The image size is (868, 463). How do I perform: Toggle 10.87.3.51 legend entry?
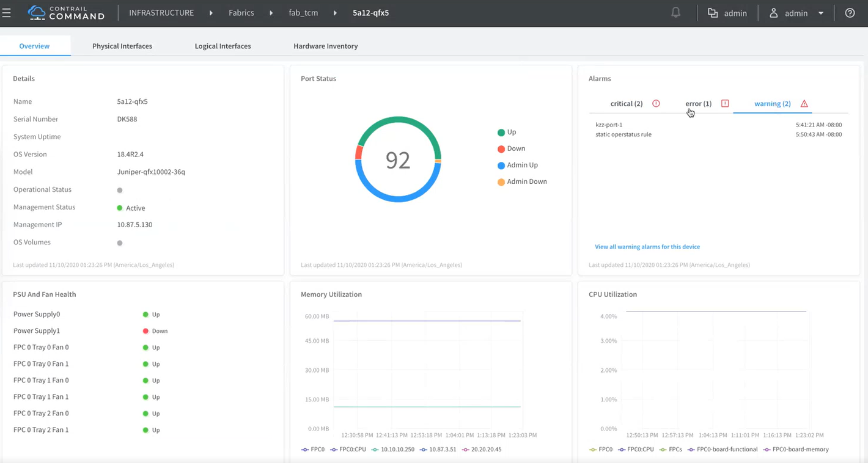coord(439,450)
